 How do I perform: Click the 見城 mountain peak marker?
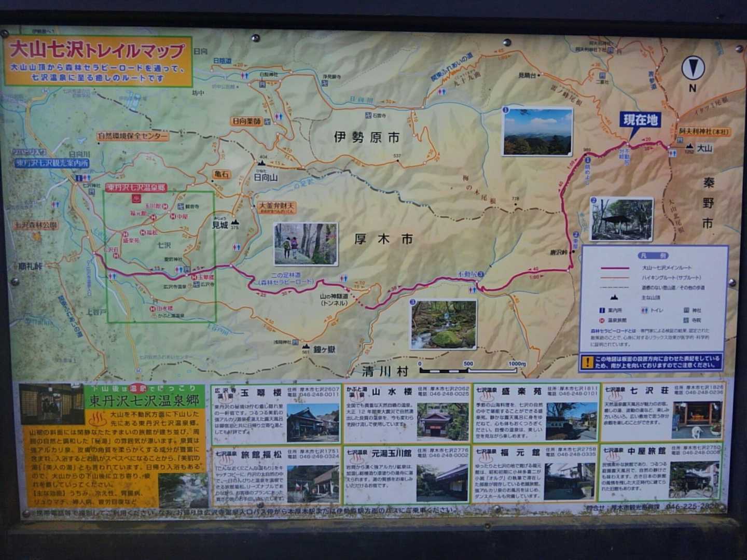point(234,222)
